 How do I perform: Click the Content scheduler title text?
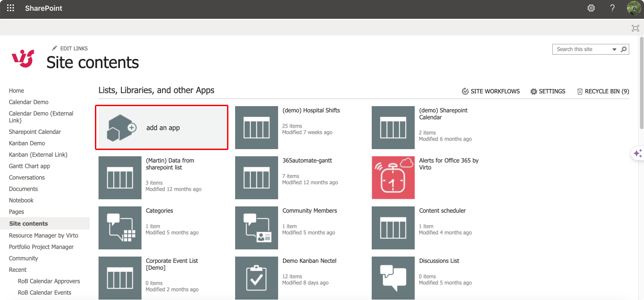click(x=442, y=210)
